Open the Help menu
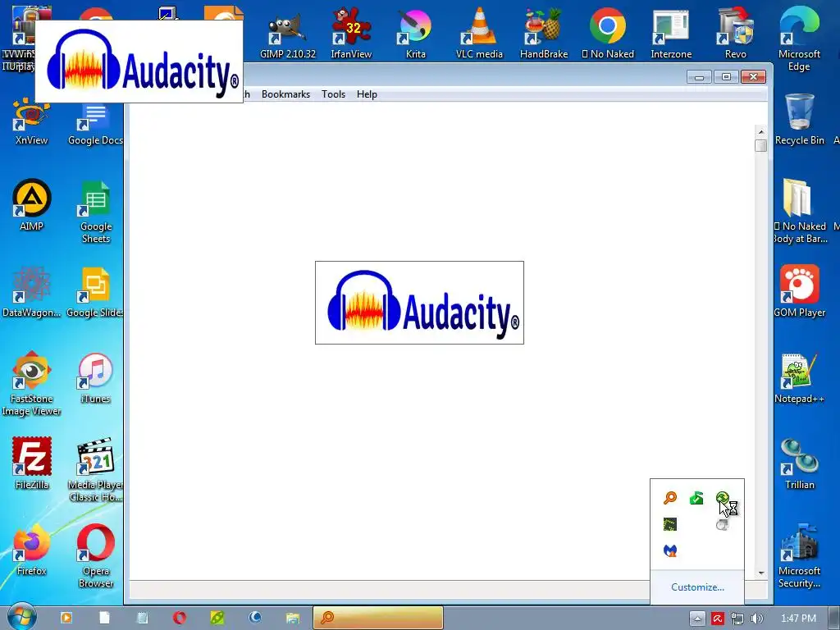The width and height of the screenshot is (840, 630). click(367, 94)
